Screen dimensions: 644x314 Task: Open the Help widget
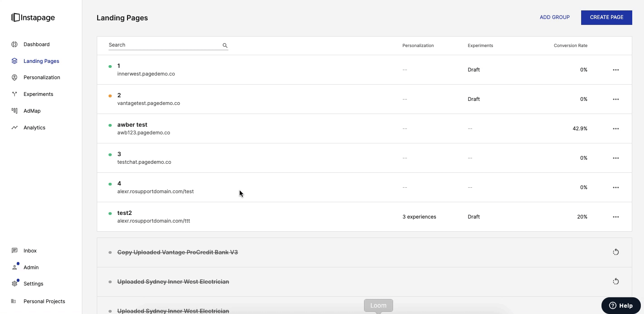pyautogui.click(x=621, y=305)
